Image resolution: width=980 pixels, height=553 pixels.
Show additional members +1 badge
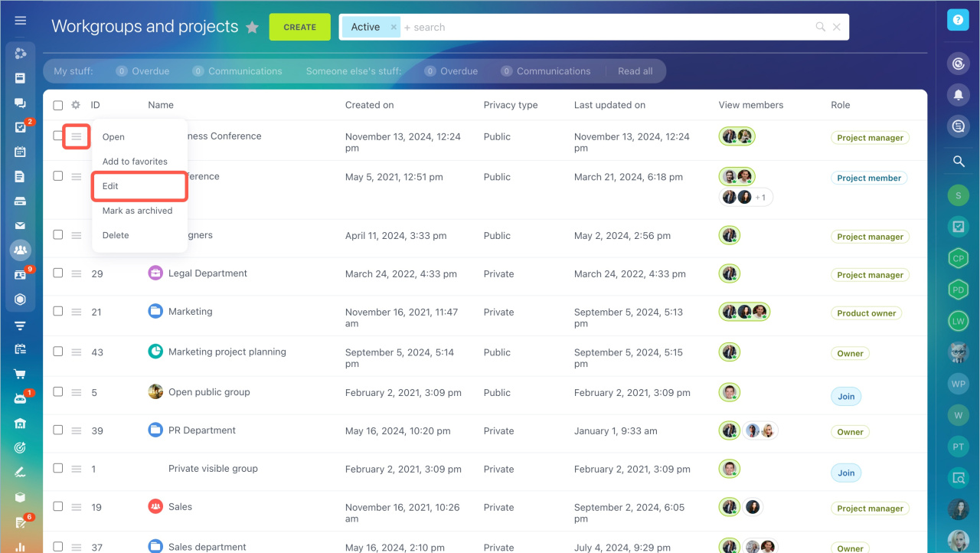(x=760, y=198)
